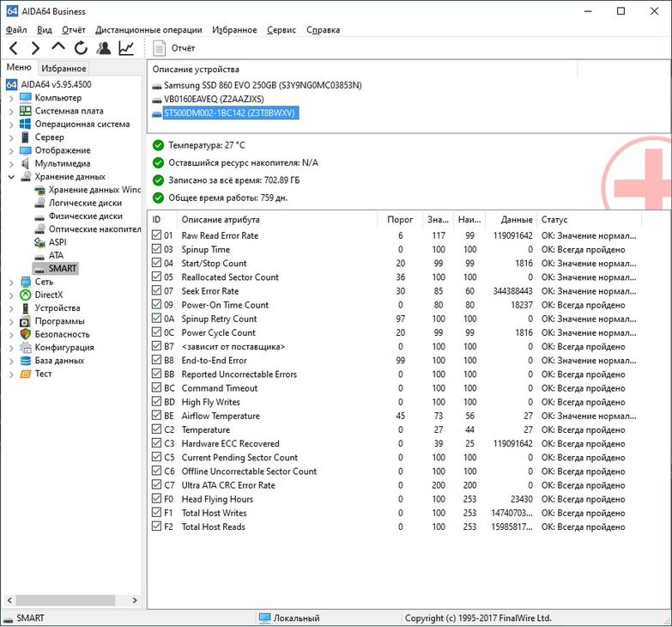This screenshot has height=627, width=672.
Task: Toggle the Total Host Reads checkbox
Action: pos(156,527)
